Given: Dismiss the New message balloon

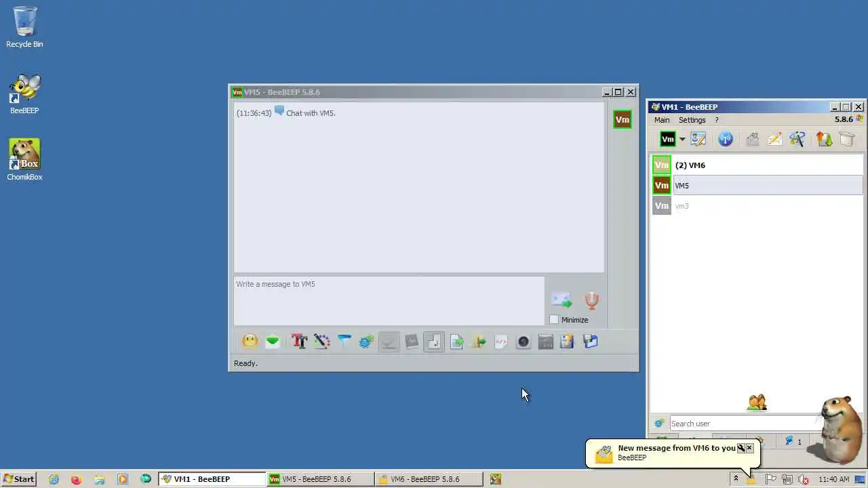Looking at the screenshot, I should coord(749,448).
